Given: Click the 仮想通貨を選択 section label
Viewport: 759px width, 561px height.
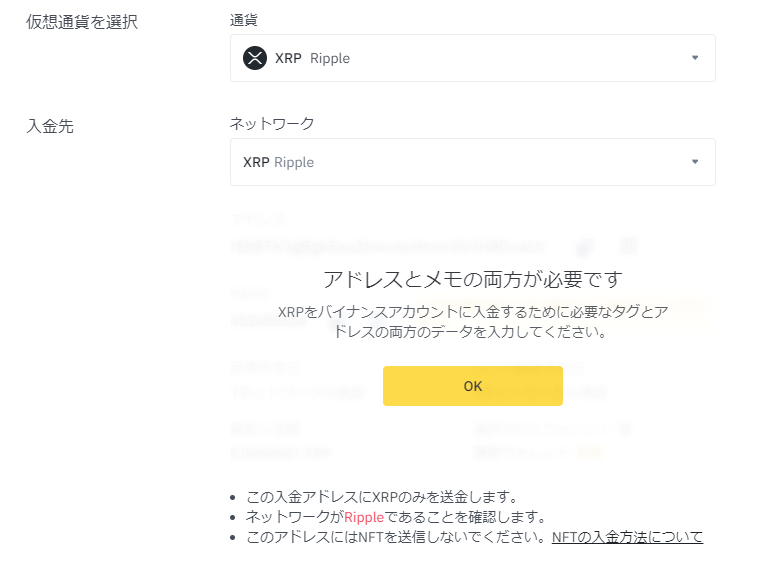Looking at the screenshot, I should point(82,22).
